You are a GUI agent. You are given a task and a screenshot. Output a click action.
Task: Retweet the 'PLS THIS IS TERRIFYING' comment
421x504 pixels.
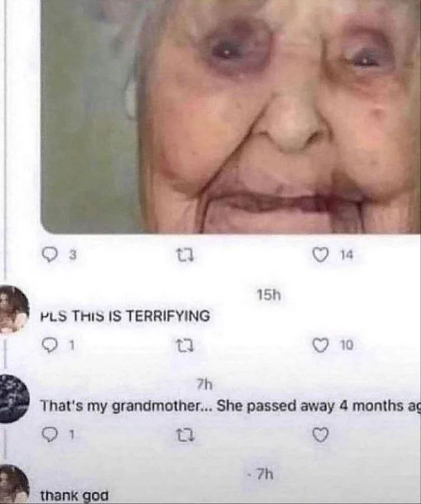[186, 346]
